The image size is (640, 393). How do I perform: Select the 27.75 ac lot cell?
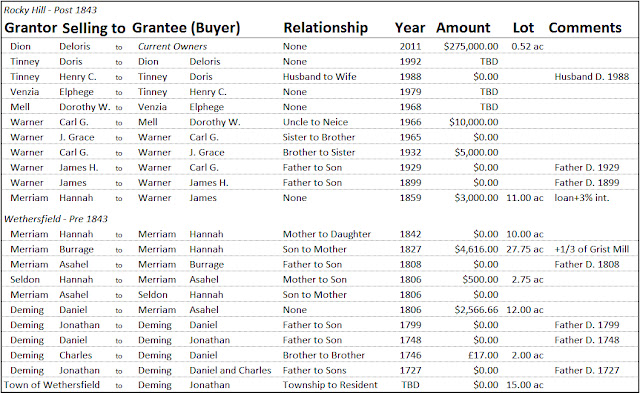click(x=524, y=249)
